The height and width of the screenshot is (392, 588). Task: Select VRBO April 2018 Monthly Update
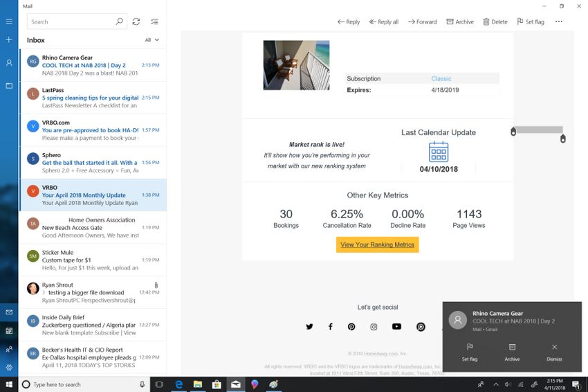pyautogui.click(x=93, y=195)
